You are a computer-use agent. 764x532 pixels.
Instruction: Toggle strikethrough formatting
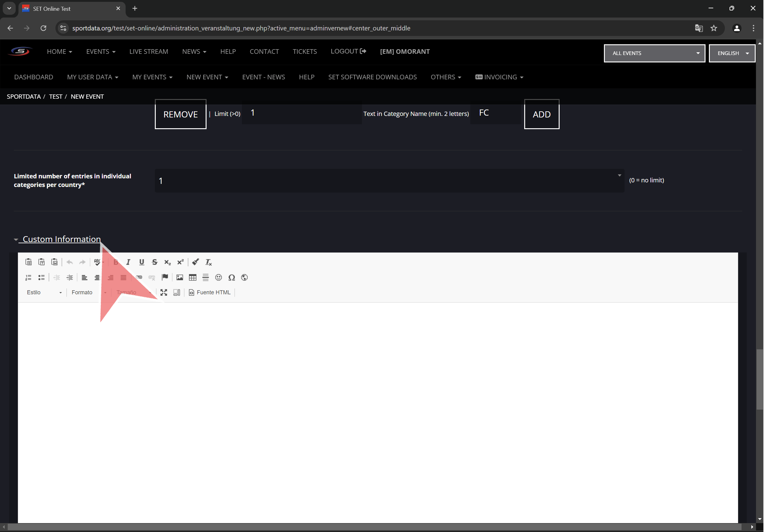pos(155,262)
